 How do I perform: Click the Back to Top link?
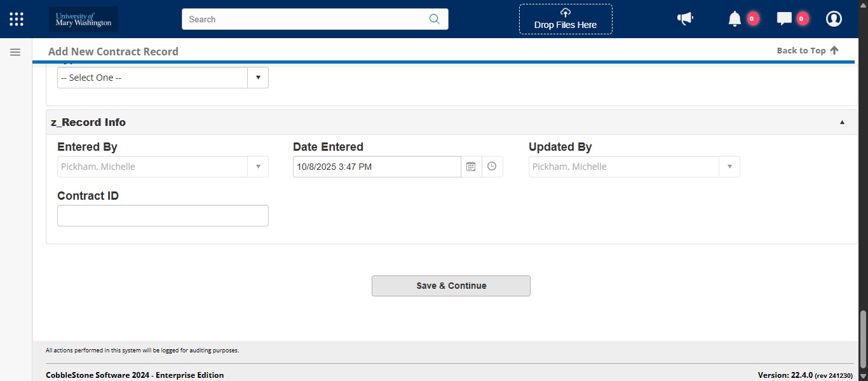807,51
